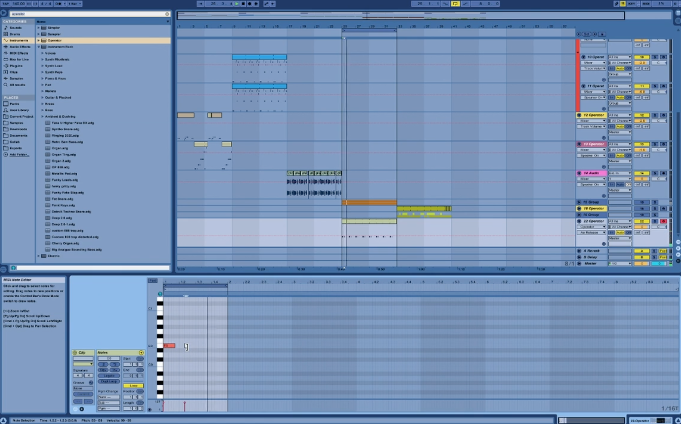Viewport: 681px width, 424px height.
Task: Select the Sounds category icon
Action: pyautogui.click(x=6, y=27)
